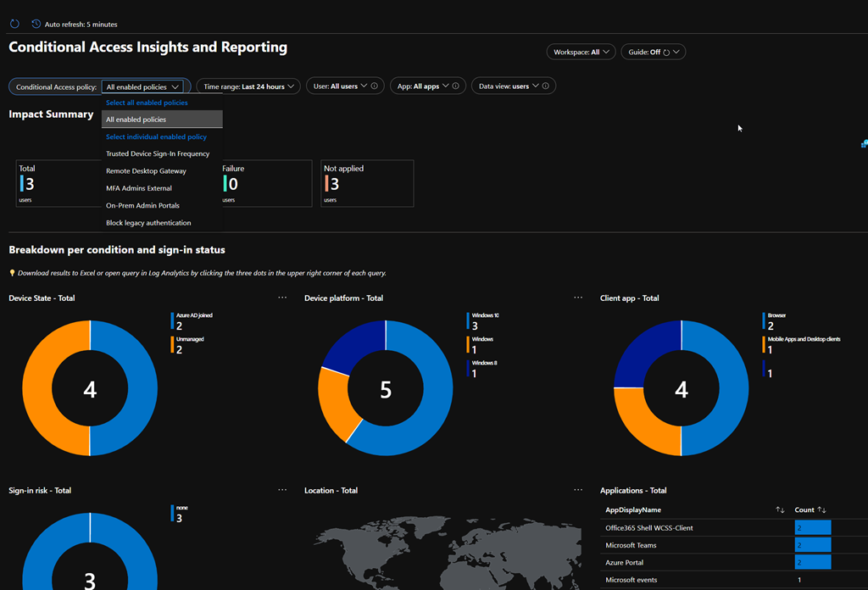Open the three-dots menu for Sign-in risk chart
Viewport: 868px width, 590px height.
point(282,490)
